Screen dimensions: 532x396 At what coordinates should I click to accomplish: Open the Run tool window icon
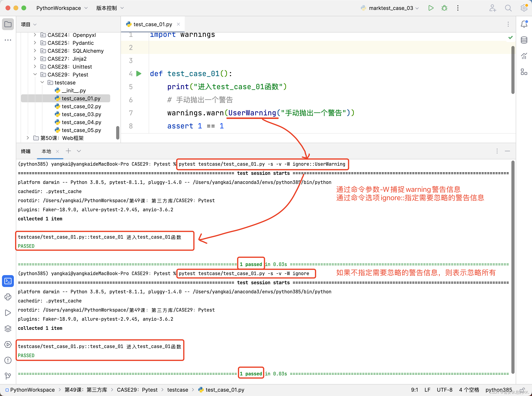[8, 313]
